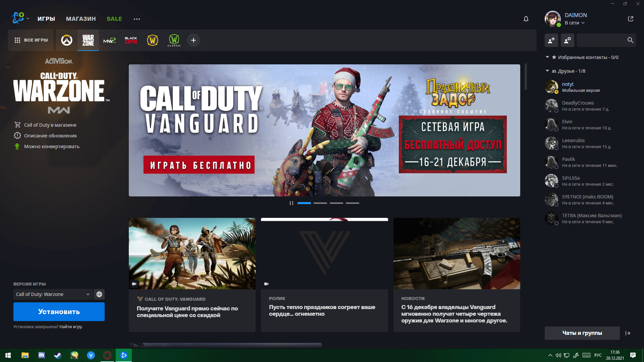Image resolution: width=644 pixels, height=362 pixels.
Task: Open Discord from taskbar
Action: point(42,355)
